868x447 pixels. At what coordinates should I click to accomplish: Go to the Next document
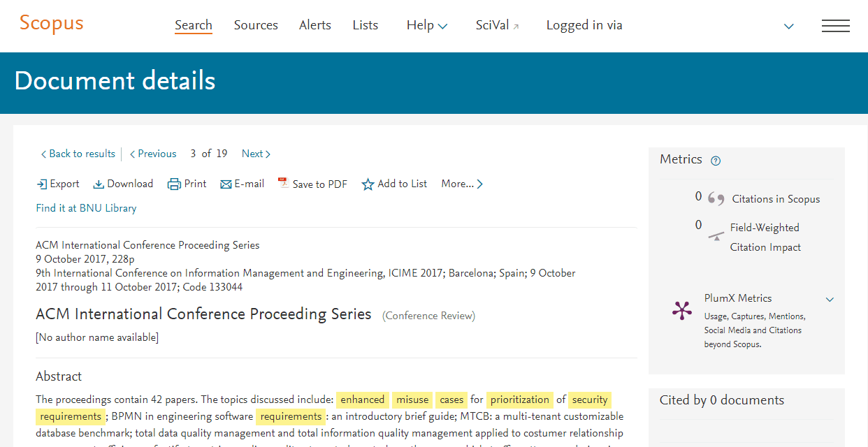point(256,154)
